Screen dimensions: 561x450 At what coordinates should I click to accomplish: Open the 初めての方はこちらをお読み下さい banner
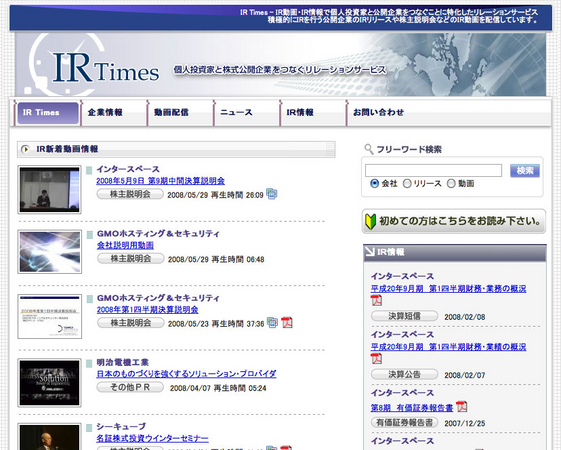click(454, 221)
